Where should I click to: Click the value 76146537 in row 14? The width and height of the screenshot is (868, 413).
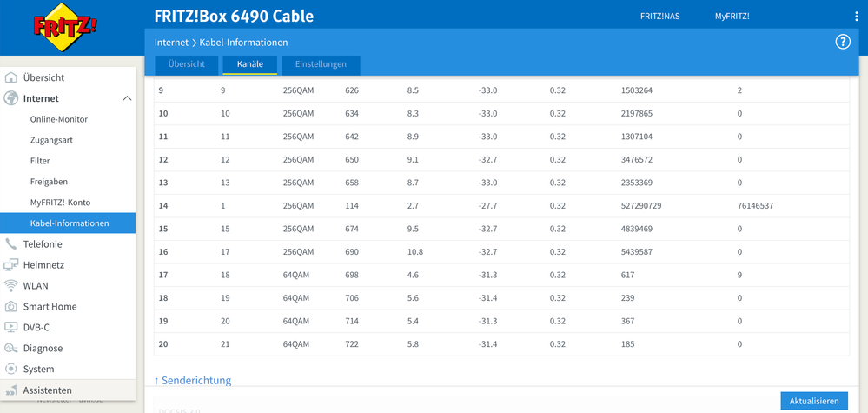755,206
